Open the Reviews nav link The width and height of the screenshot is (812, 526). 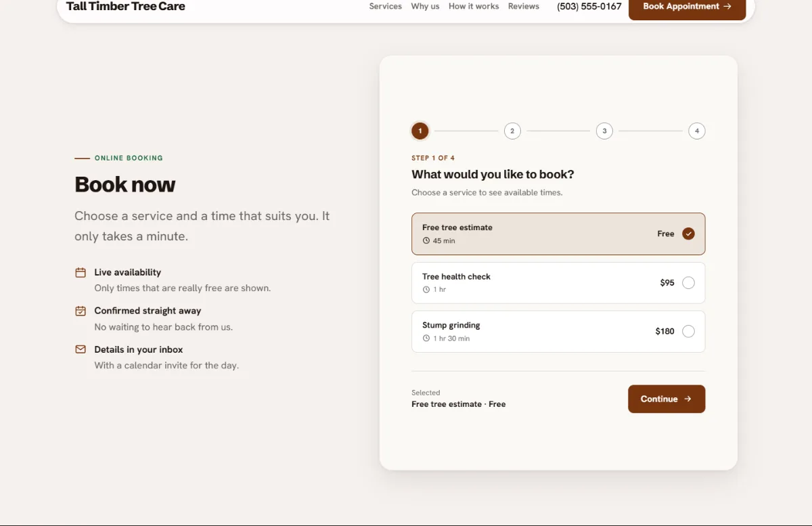[524, 6]
